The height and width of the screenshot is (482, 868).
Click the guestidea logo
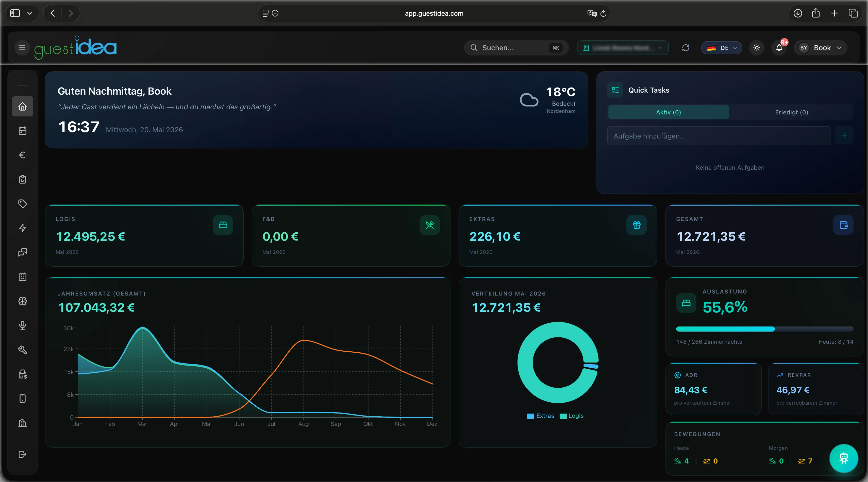click(x=75, y=47)
